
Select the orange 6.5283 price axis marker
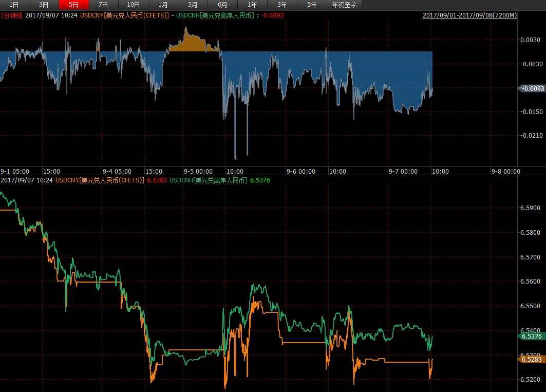531,359
